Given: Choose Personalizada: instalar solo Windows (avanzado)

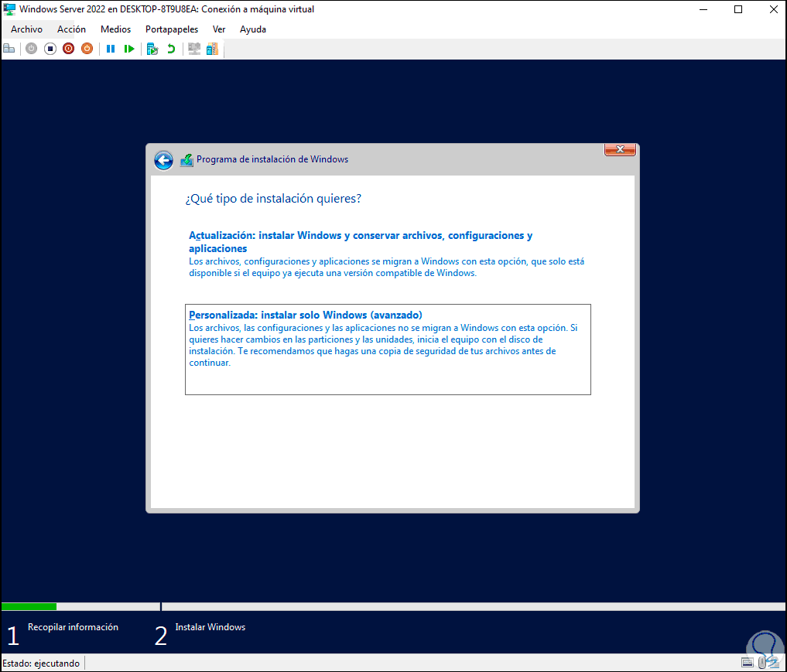Looking at the screenshot, I should tap(388, 350).
